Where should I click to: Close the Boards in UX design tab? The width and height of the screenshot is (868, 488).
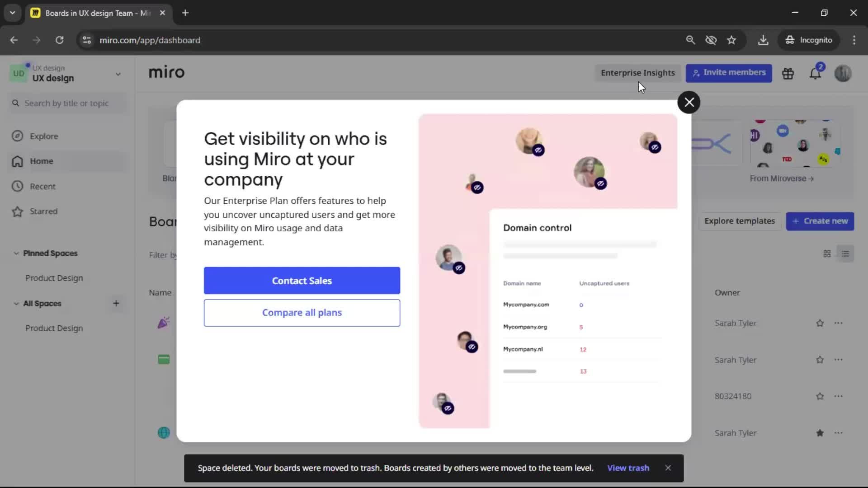tap(162, 13)
